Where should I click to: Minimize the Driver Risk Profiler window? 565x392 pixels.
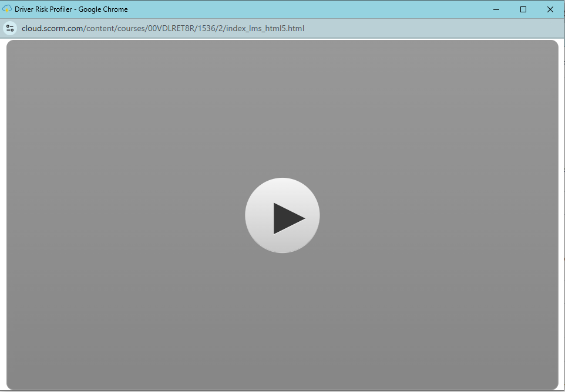click(x=496, y=9)
